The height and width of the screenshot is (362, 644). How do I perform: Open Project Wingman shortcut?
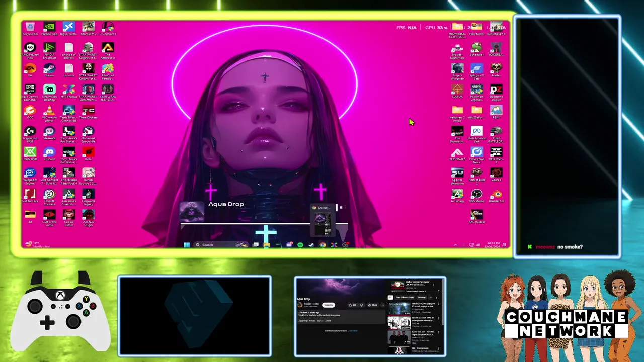click(457, 71)
